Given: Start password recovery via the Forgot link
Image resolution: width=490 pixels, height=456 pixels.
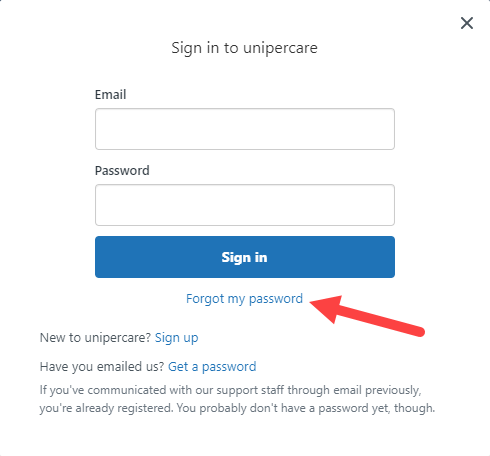Looking at the screenshot, I should point(244,299).
